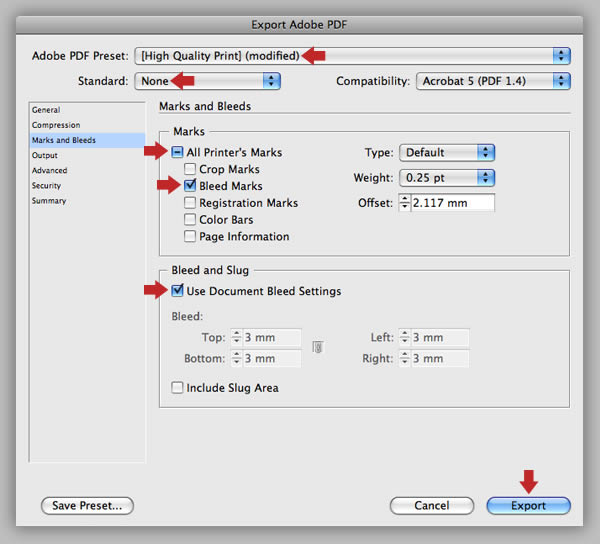Click the Left bleed value field

tap(440, 337)
